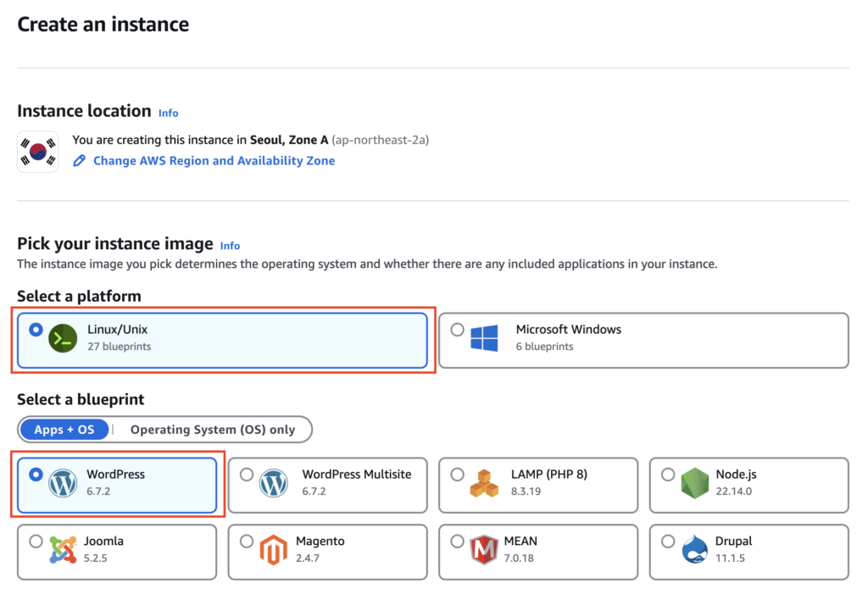868x589 pixels.
Task: Click the 'Select a platform' heading
Action: click(79, 296)
